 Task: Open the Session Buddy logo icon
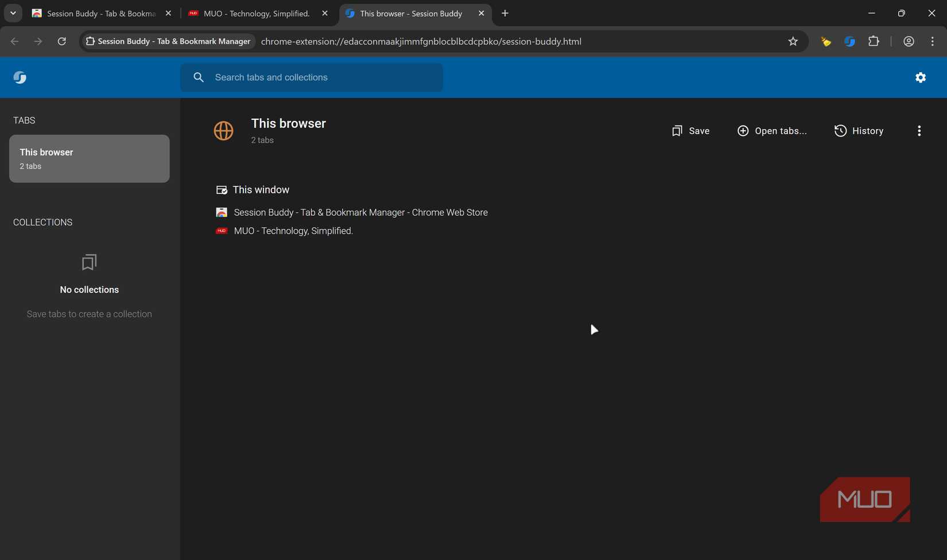tap(20, 77)
